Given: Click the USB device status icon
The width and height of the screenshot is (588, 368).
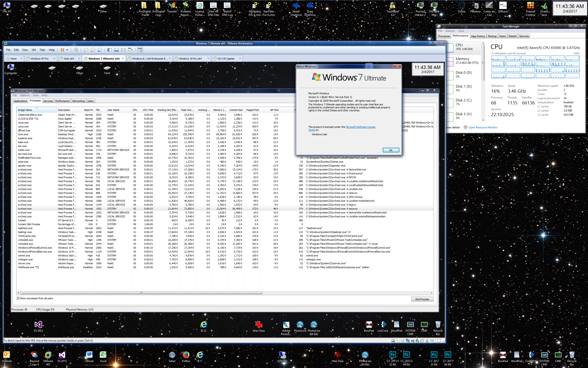Looking at the screenshot, I should pyautogui.click(x=427, y=340).
